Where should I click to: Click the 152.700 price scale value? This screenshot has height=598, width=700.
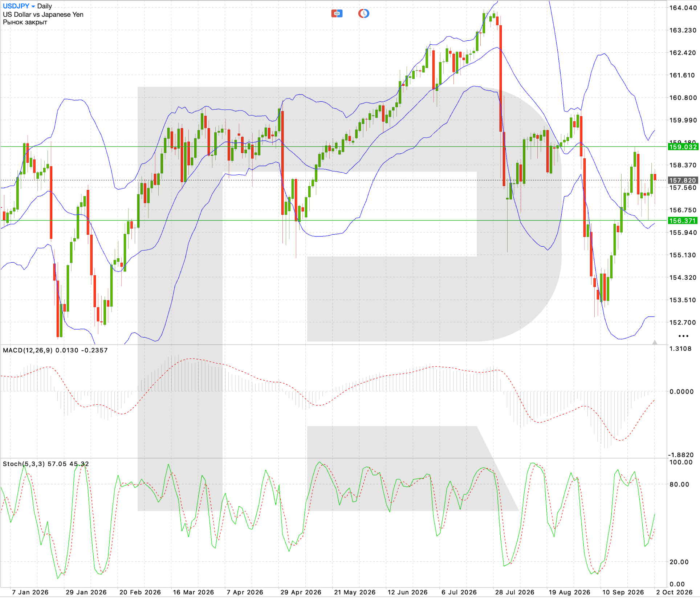pyautogui.click(x=683, y=322)
